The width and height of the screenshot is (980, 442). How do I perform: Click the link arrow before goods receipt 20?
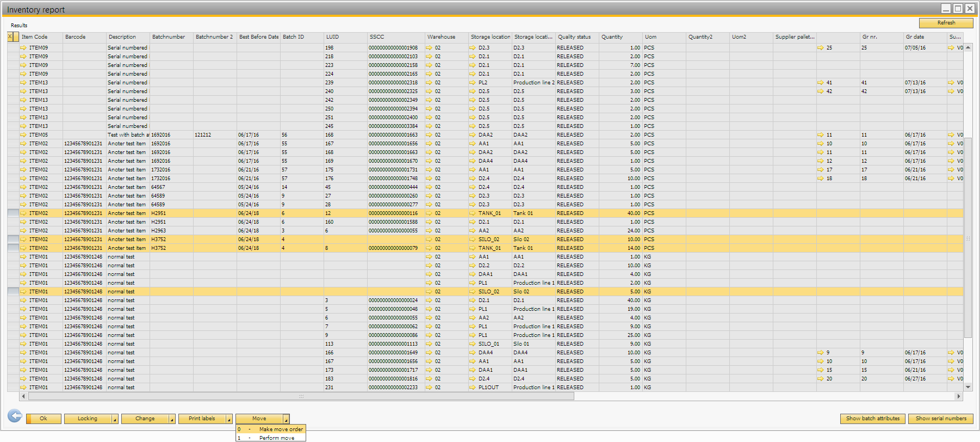(821, 379)
